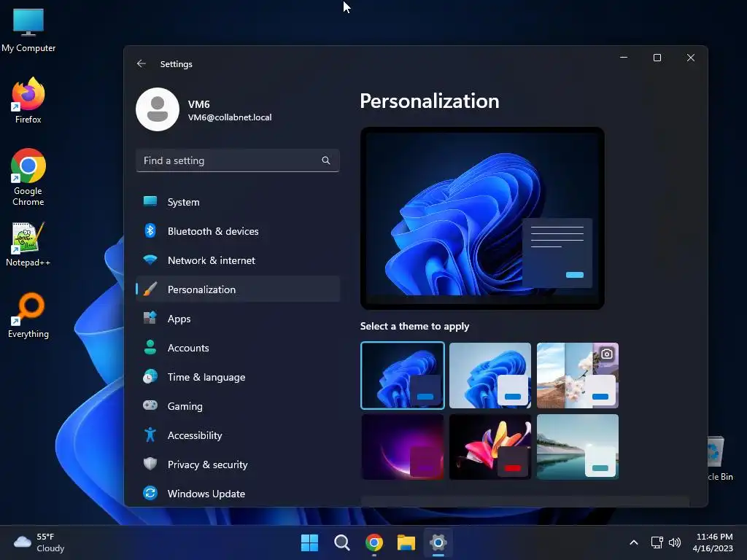Apply the Sunrise lake theme

(578, 447)
